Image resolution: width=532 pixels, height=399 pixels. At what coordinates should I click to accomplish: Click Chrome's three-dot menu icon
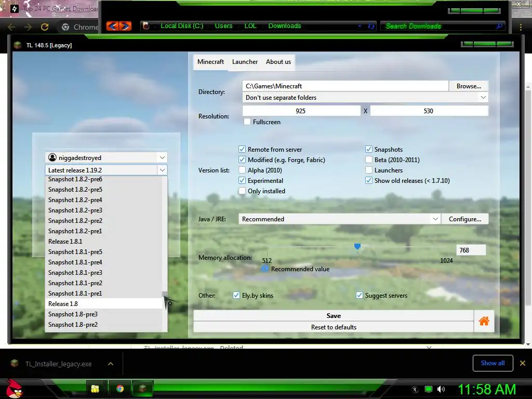521,27
